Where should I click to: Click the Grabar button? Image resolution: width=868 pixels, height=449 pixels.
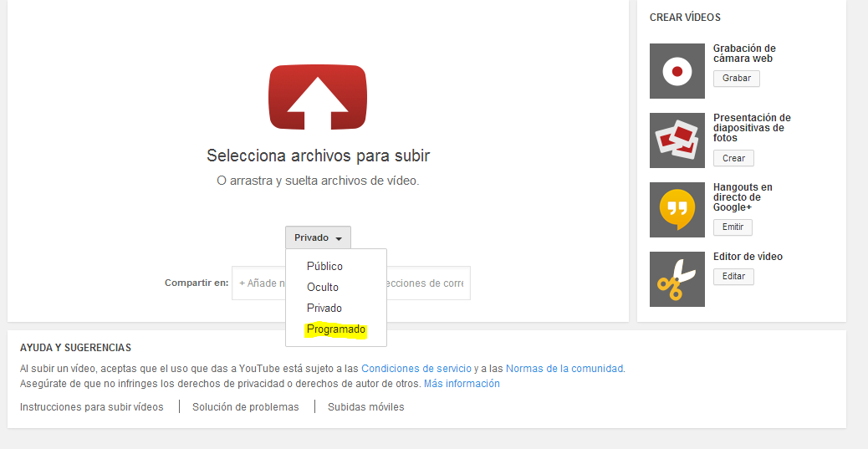click(x=736, y=79)
